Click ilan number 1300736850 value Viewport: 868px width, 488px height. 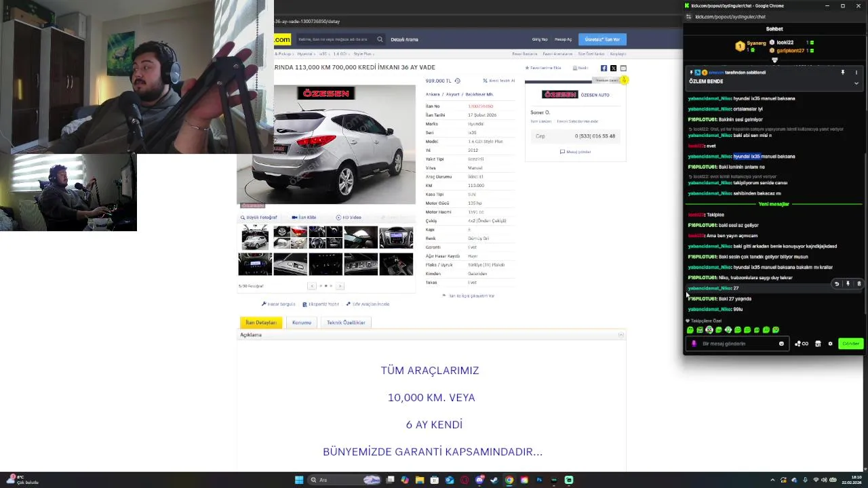(x=480, y=106)
